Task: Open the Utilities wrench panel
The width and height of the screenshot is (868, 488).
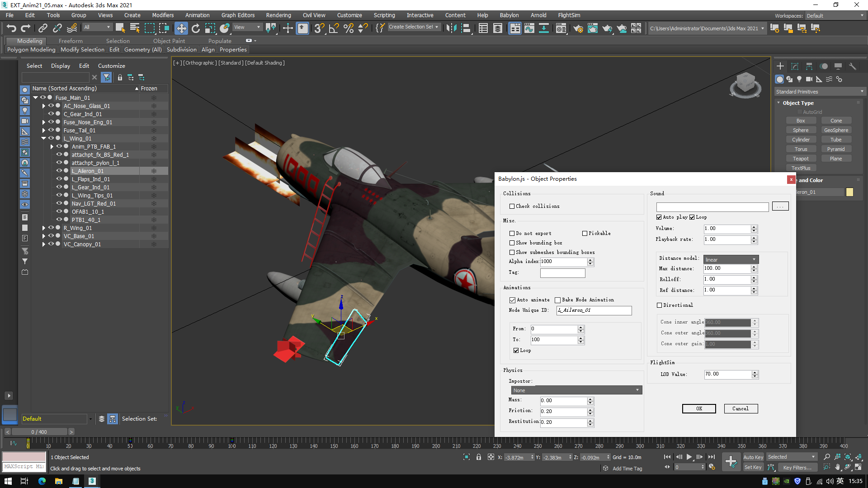Action: click(852, 66)
